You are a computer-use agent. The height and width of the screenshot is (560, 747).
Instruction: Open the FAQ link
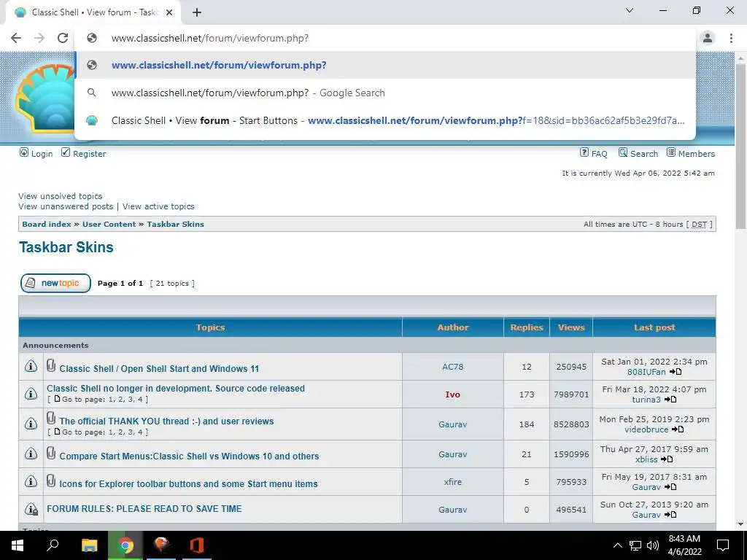[600, 154]
